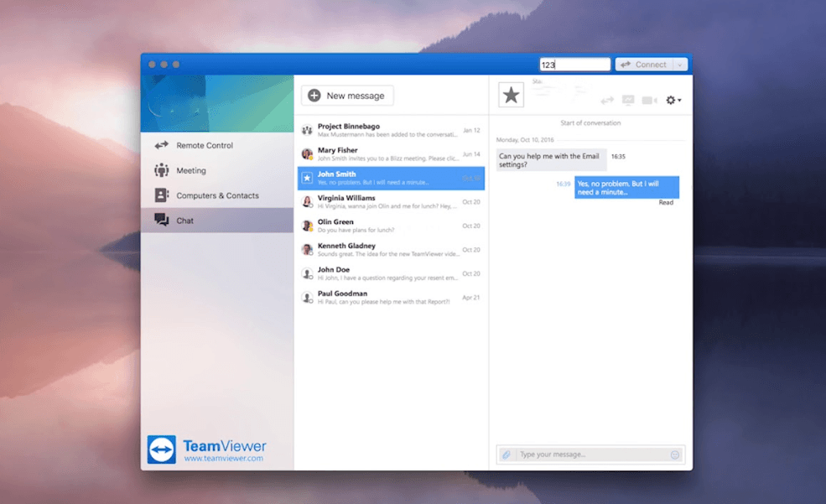Click the 16:35 timestamp

click(618, 157)
